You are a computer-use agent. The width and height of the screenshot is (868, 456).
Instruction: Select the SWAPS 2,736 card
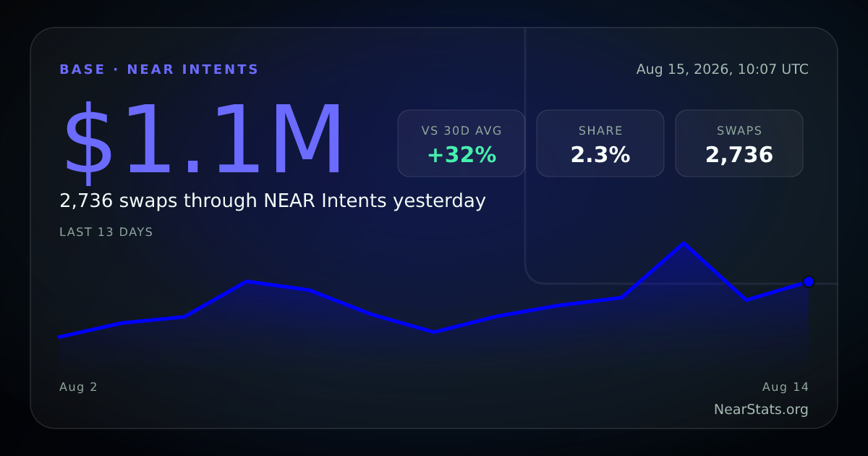(x=739, y=143)
